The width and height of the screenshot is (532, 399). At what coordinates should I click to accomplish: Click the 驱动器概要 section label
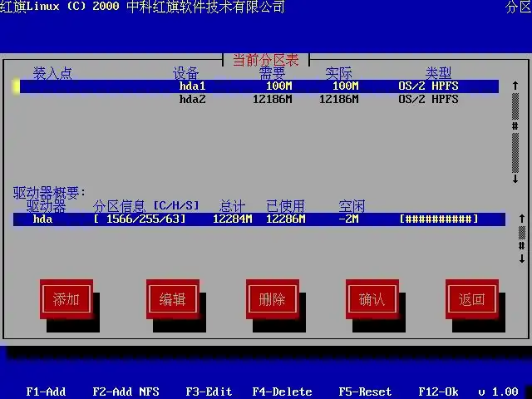click(x=49, y=193)
